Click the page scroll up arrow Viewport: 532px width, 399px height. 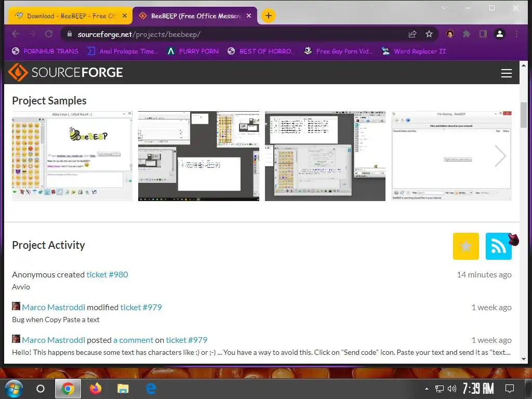pos(524,65)
